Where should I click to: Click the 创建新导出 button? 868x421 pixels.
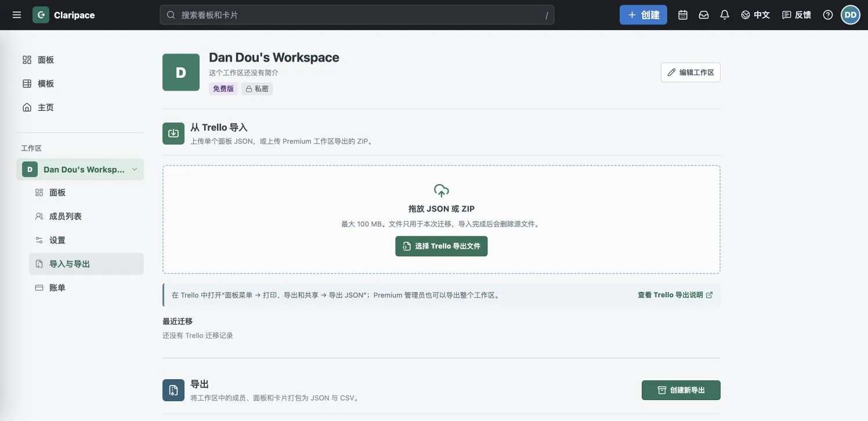tap(681, 390)
